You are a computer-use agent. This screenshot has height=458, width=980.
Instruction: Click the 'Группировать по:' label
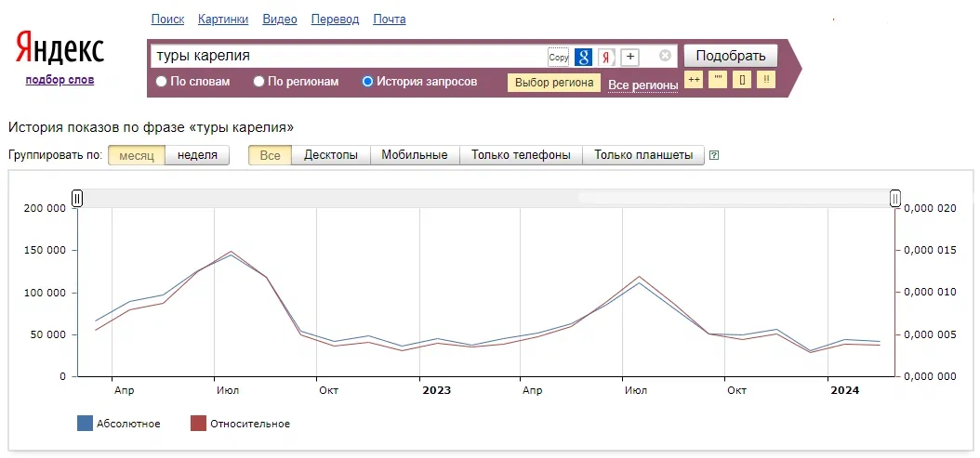[55, 155]
